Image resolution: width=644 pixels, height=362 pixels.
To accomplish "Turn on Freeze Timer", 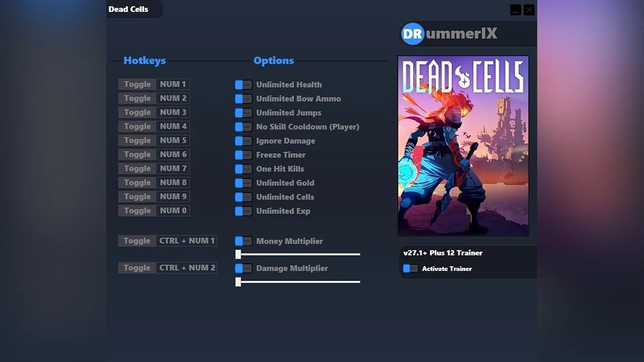I will coord(243,154).
